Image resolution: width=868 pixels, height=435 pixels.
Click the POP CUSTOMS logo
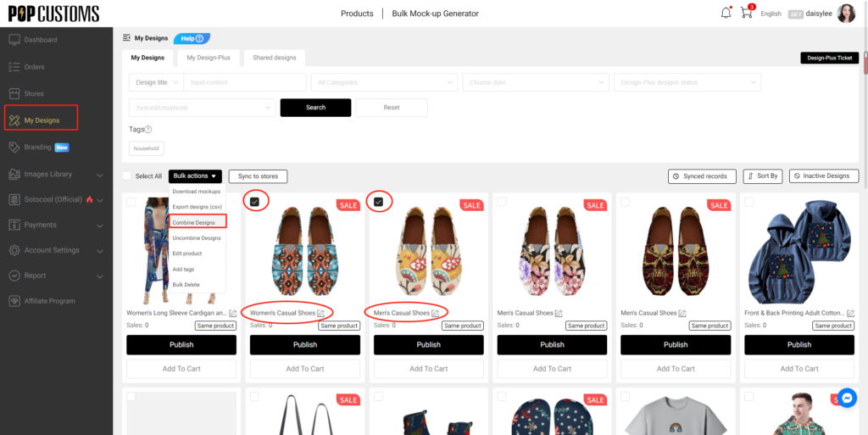[x=53, y=14]
